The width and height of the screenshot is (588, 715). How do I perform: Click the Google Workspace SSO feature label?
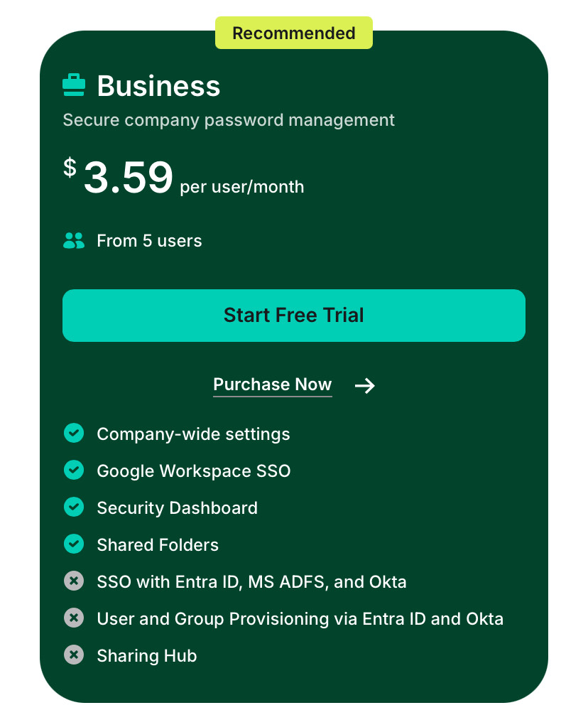pos(194,471)
